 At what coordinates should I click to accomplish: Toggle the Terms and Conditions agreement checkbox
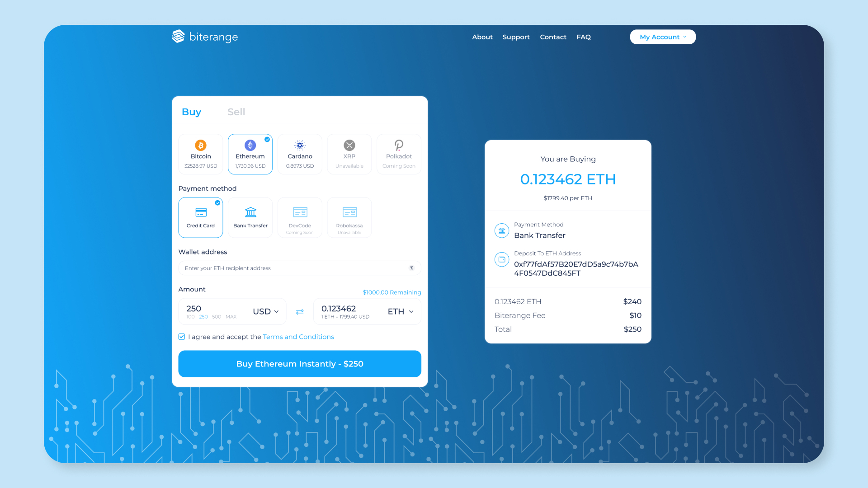(x=182, y=337)
